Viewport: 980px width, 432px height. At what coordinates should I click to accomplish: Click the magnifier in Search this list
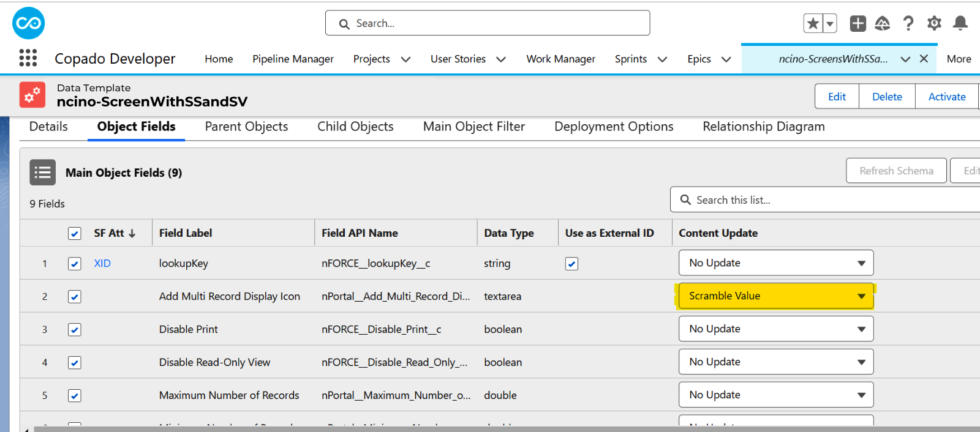click(686, 200)
